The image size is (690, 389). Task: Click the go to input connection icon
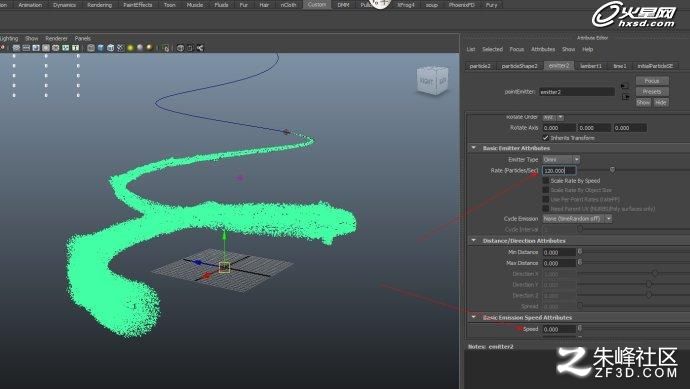(x=625, y=86)
